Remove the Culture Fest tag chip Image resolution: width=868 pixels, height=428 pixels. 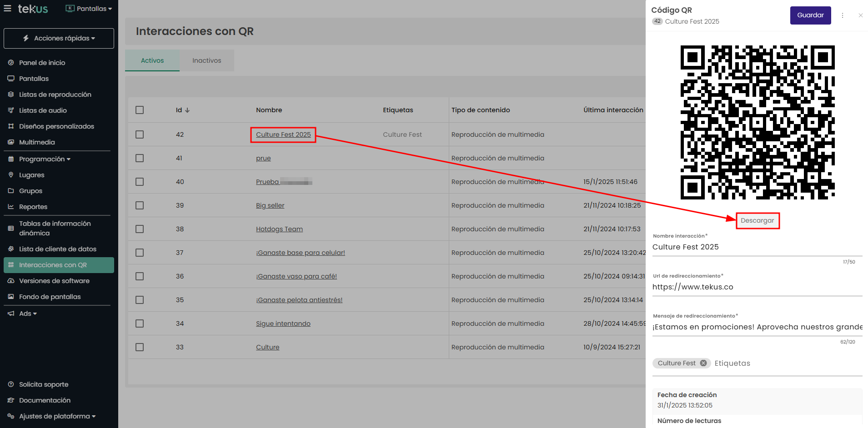[703, 363]
